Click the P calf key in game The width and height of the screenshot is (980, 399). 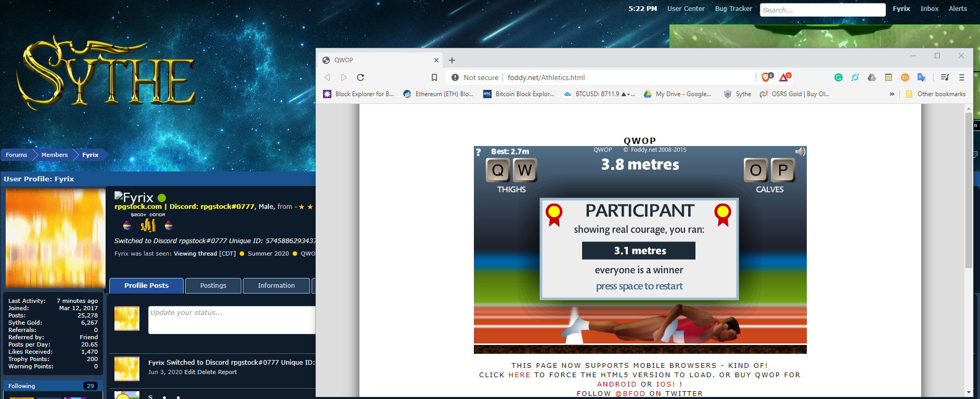[x=783, y=170]
